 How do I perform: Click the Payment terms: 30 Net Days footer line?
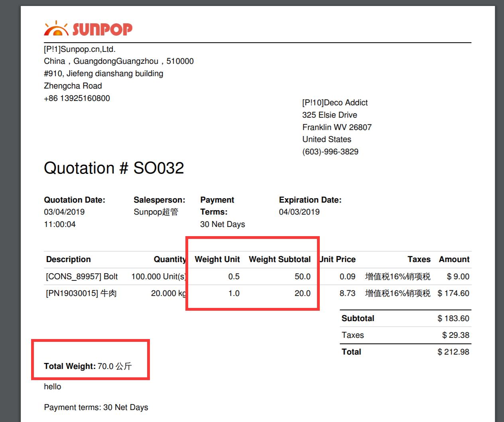[x=96, y=407]
